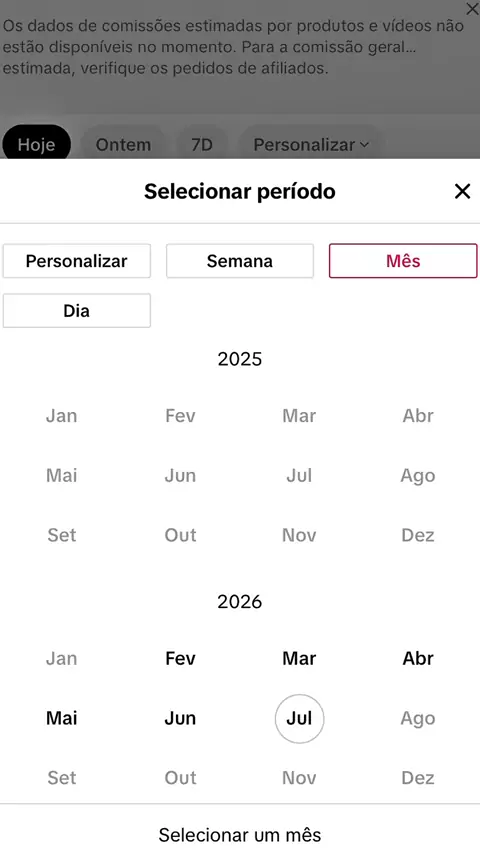Pick Fev in 2026
The width and height of the screenshot is (480, 854).
[180, 658]
